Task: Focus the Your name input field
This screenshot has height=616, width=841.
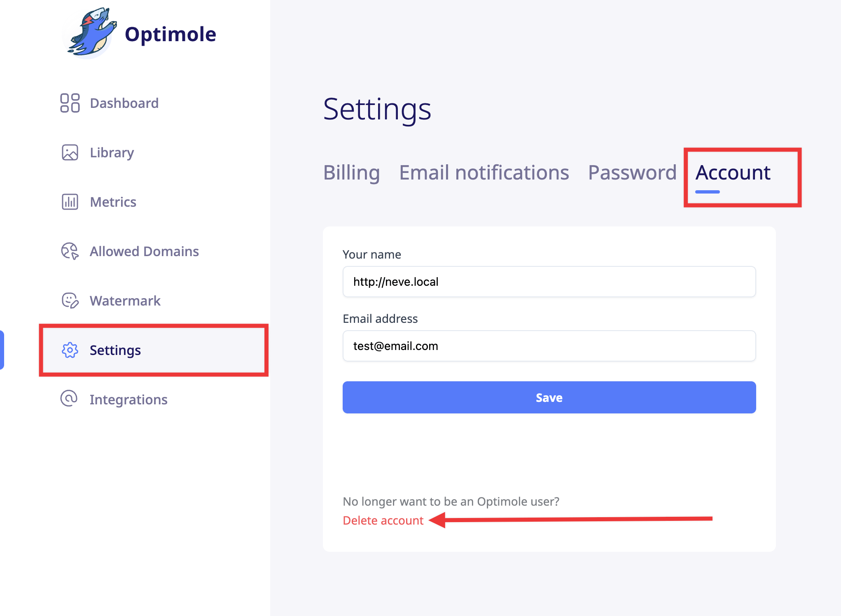Action: [549, 282]
